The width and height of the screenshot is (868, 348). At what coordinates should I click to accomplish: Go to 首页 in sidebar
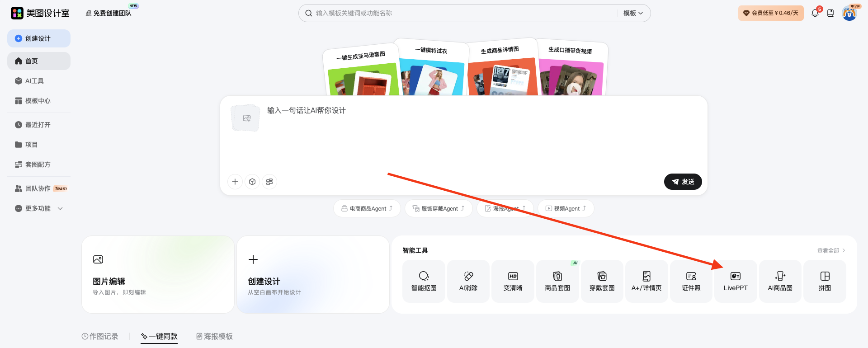pyautogui.click(x=39, y=61)
